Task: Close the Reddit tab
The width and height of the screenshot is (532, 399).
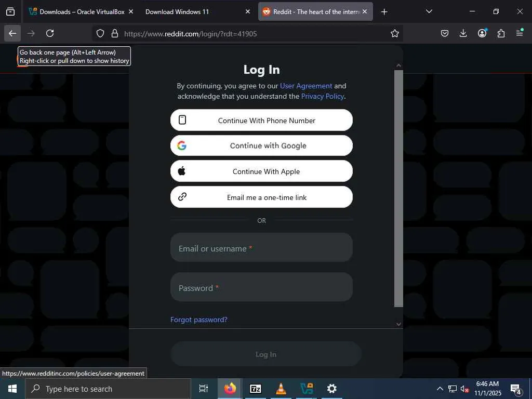Action: 365,11
